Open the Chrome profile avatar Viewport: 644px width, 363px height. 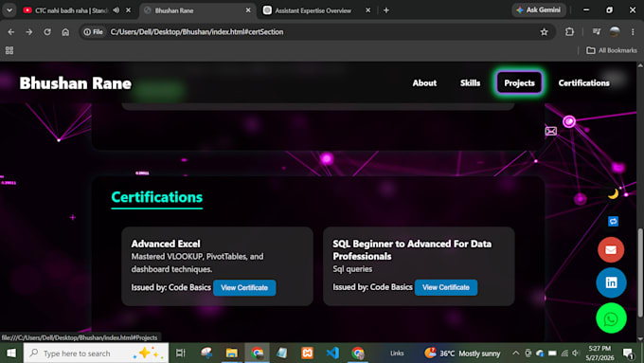coord(615,31)
